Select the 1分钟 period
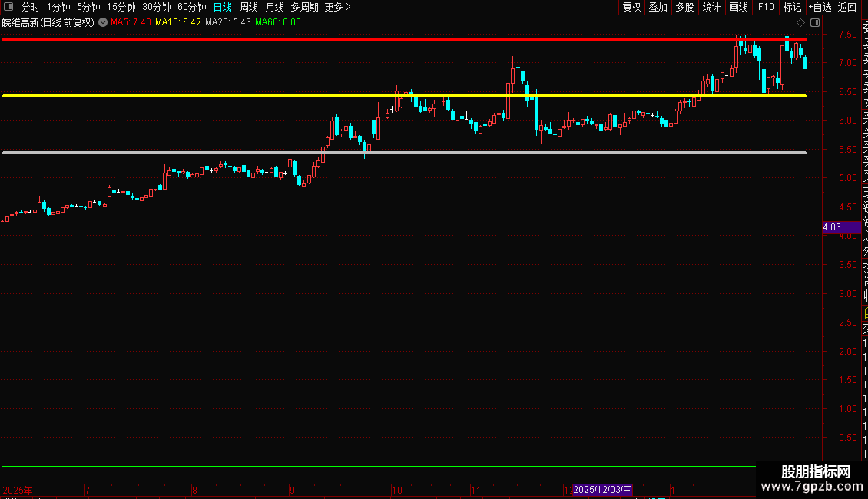This screenshot has width=868, height=499. (x=58, y=7)
